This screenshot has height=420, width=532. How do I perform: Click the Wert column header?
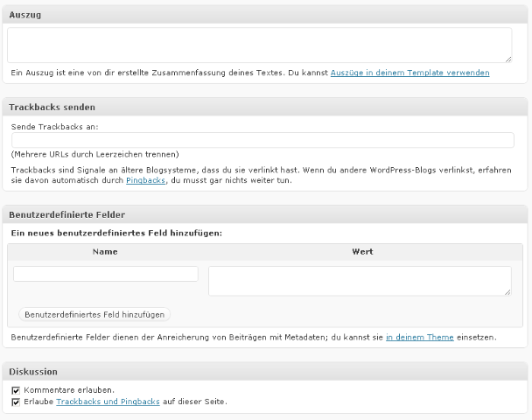pyautogui.click(x=362, y=252)
